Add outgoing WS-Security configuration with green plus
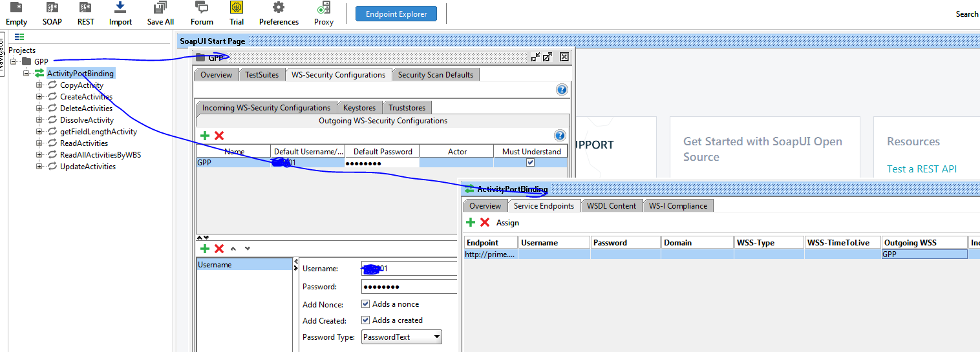 pos(205,136)
